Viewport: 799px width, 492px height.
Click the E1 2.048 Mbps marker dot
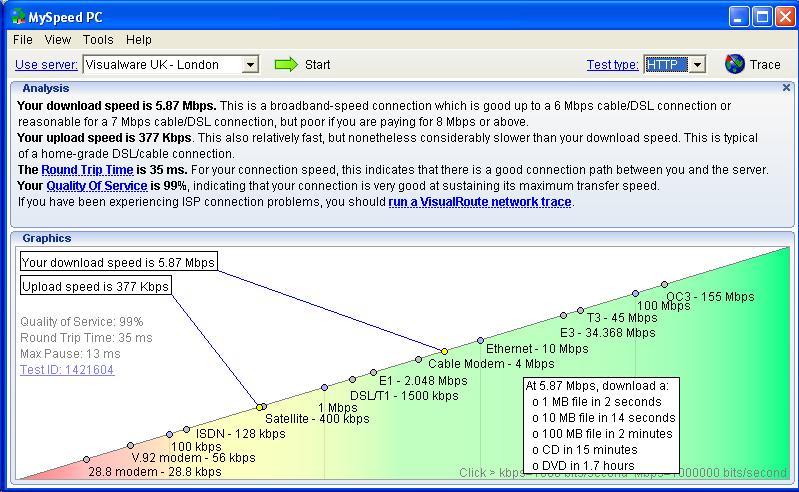click(374, 373)
